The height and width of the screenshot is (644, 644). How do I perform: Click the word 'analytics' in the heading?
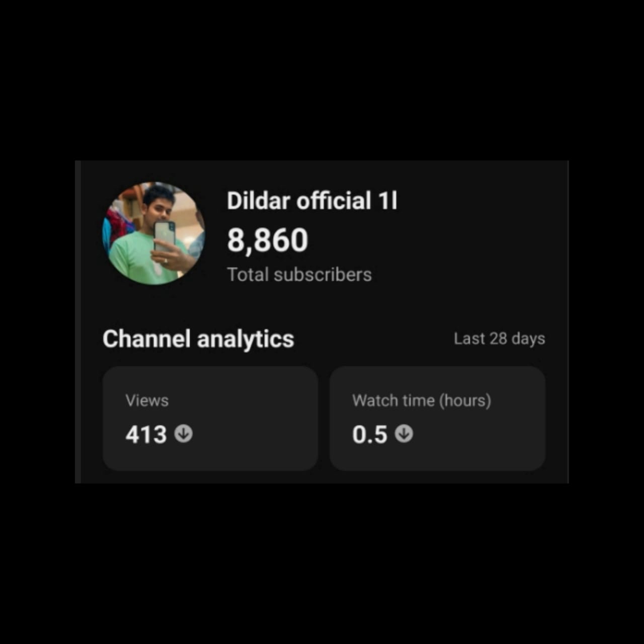(x=246, y=340)
